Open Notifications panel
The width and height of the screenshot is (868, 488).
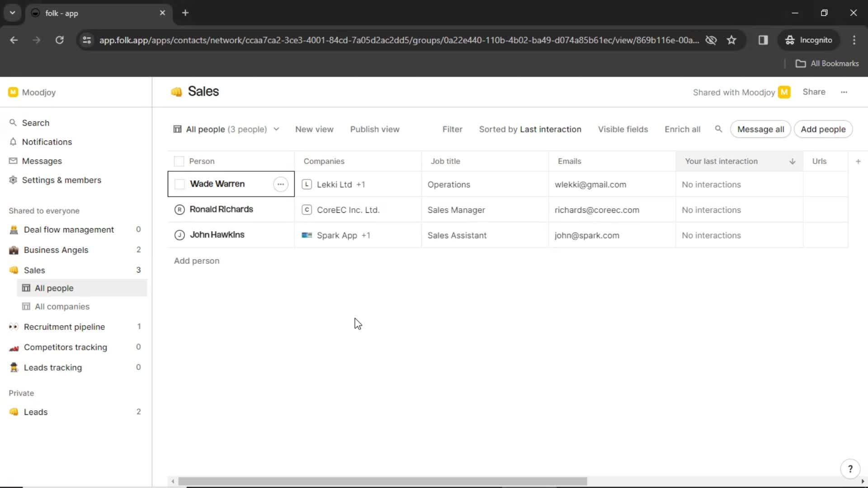[47, 142]
